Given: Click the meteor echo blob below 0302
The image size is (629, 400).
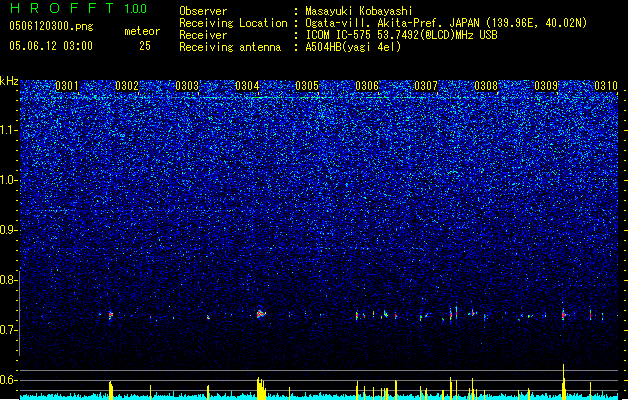Looking at the screenshot, I should point(111,315).
